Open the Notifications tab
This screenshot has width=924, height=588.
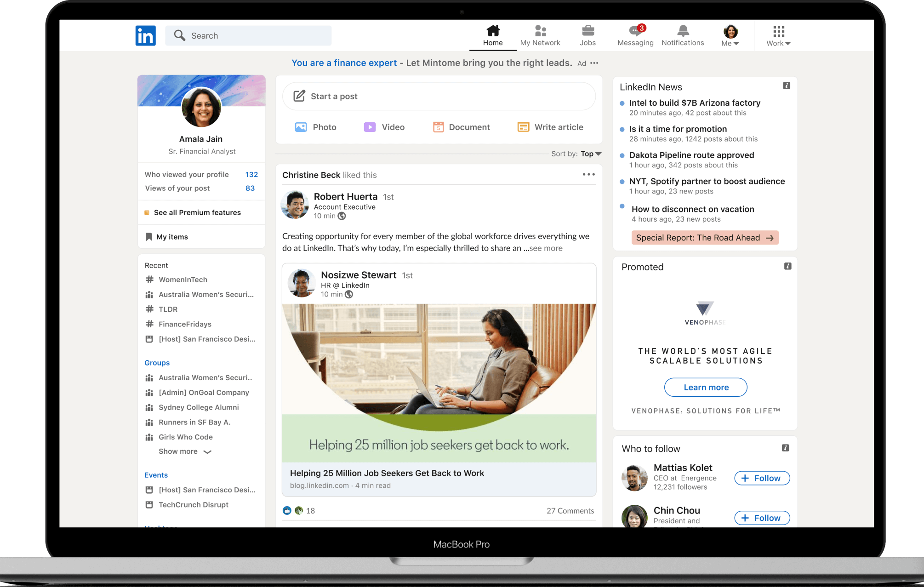coord(683,36)
